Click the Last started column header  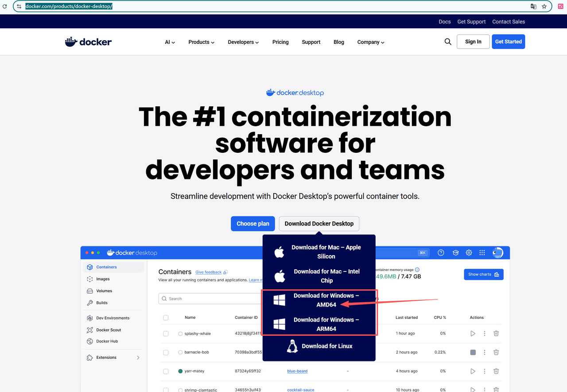tap(407, 318)
